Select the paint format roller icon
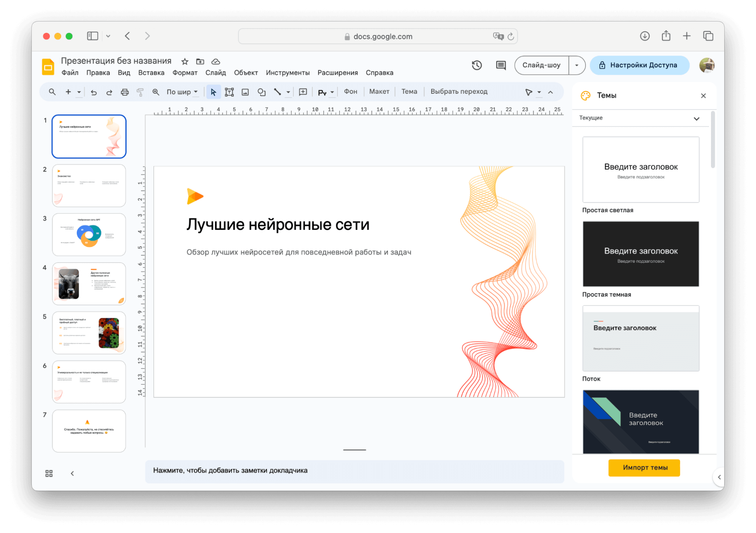 click(x=140, y=92)
